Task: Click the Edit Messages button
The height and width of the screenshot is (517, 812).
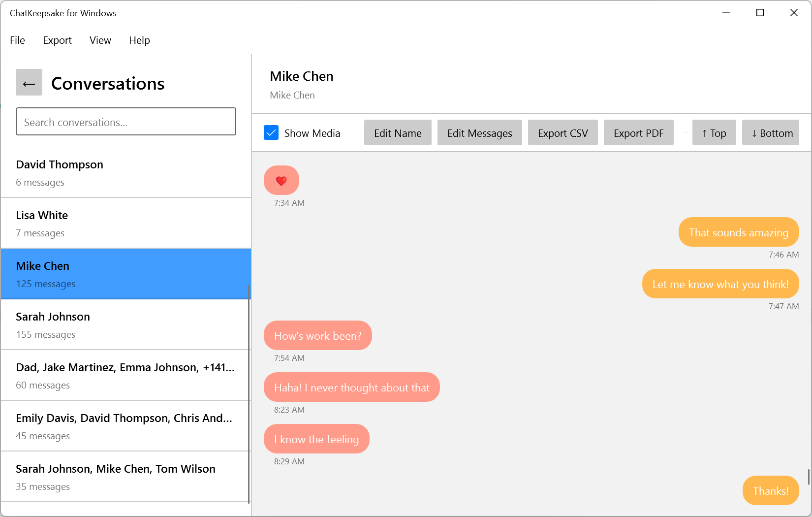Action: (479, 133)
